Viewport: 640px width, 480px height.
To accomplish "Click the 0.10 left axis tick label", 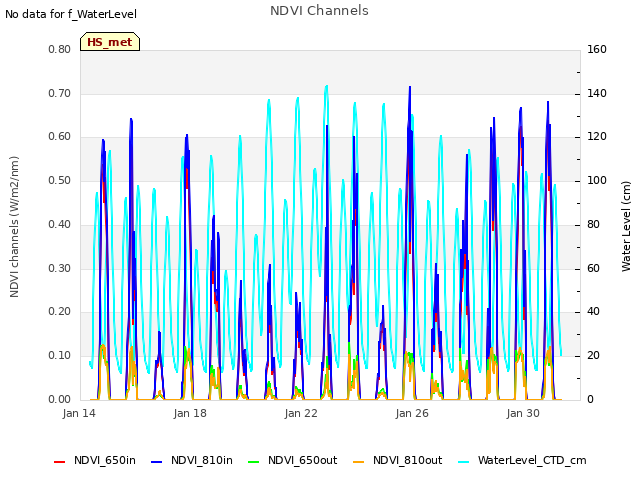I will click(x=60, y=356).
